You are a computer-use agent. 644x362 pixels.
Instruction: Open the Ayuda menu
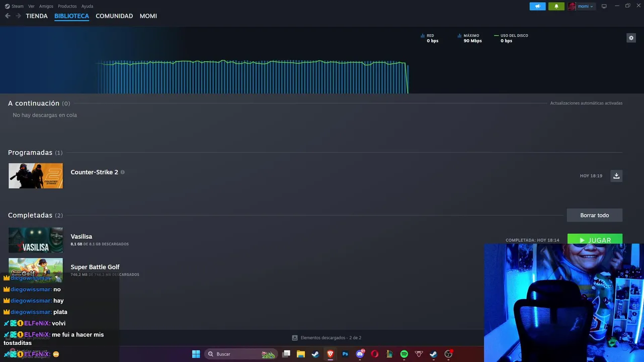click(x=87, y=6)
